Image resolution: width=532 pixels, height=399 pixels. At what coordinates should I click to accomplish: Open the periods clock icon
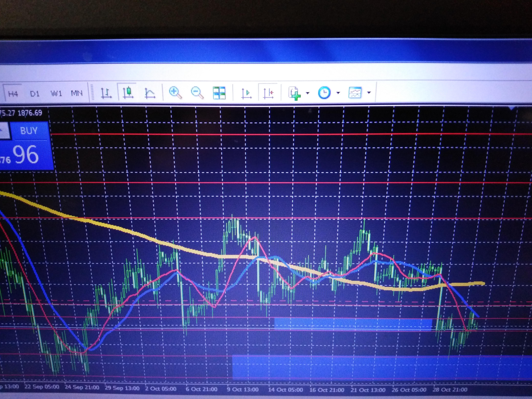pos(324,93)
